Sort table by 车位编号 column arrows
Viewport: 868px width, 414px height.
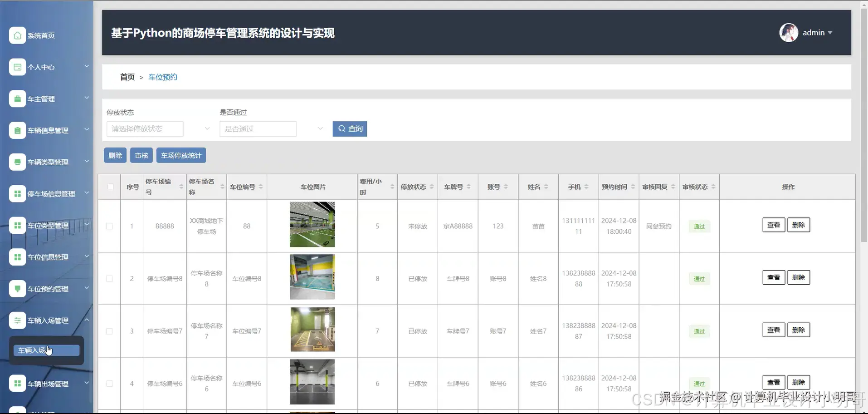coord(261,187)
